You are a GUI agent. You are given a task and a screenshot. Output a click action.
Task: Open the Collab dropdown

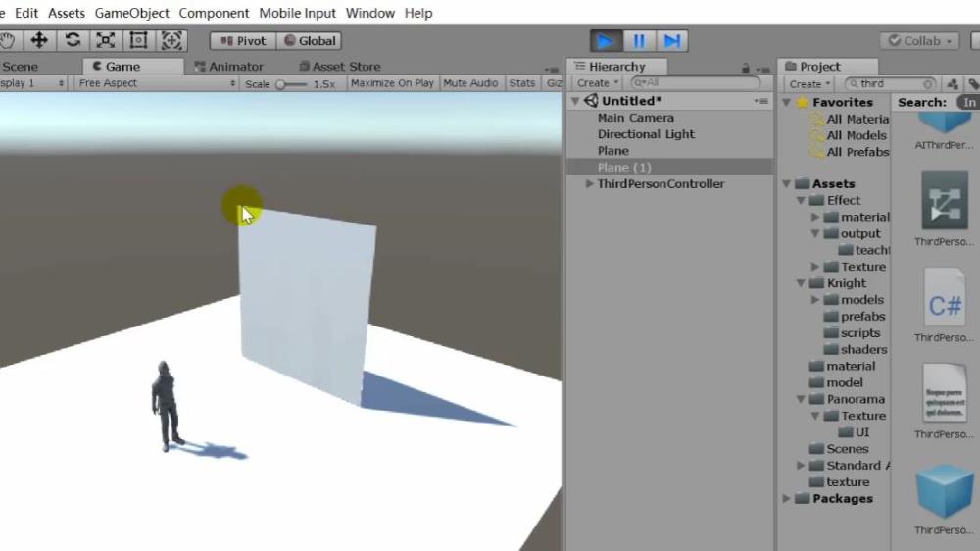click(x=920, y=40)
